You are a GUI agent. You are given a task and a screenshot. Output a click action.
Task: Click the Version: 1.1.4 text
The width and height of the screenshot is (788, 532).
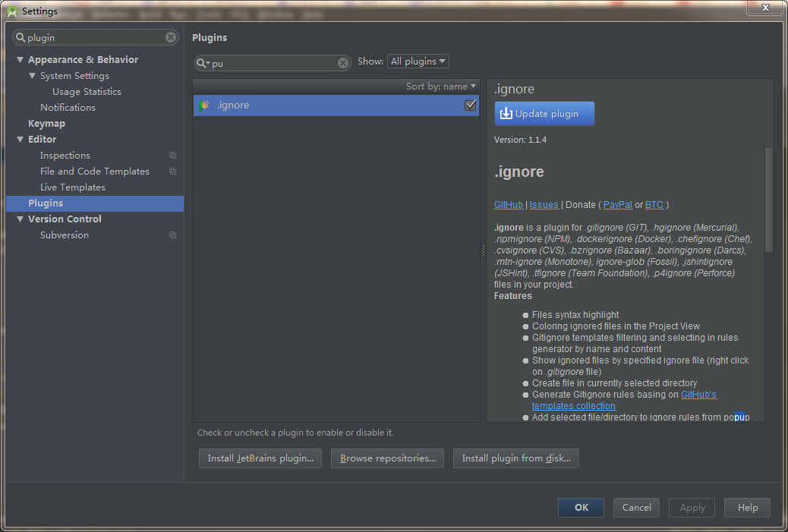point(520,140)
